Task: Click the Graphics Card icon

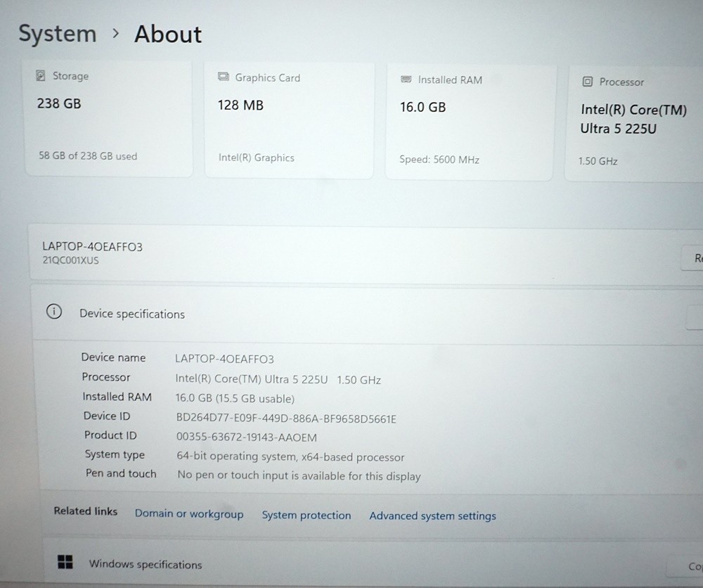Action: point(224,77)
